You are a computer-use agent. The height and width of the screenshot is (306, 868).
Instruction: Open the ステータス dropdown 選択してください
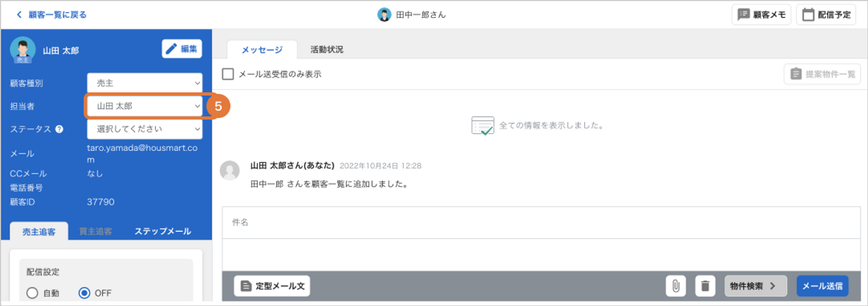point(145,129)
